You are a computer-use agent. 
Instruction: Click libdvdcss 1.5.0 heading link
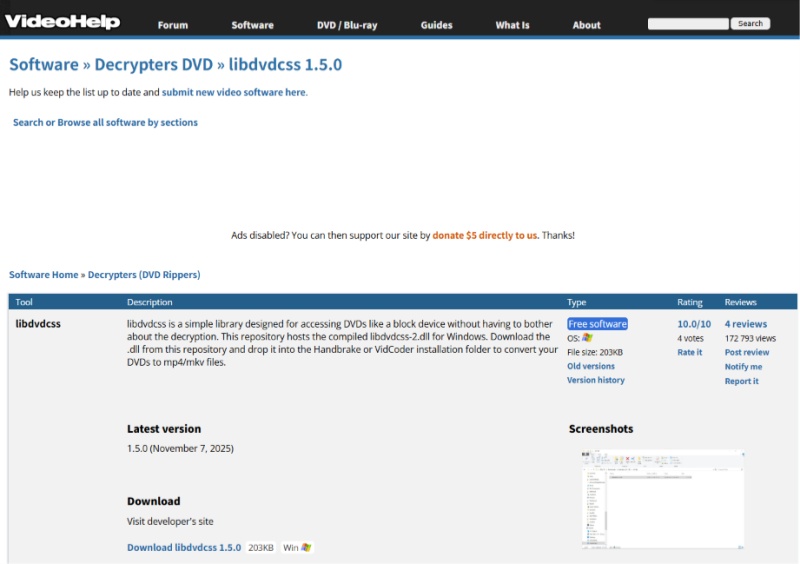click(285, 64)
